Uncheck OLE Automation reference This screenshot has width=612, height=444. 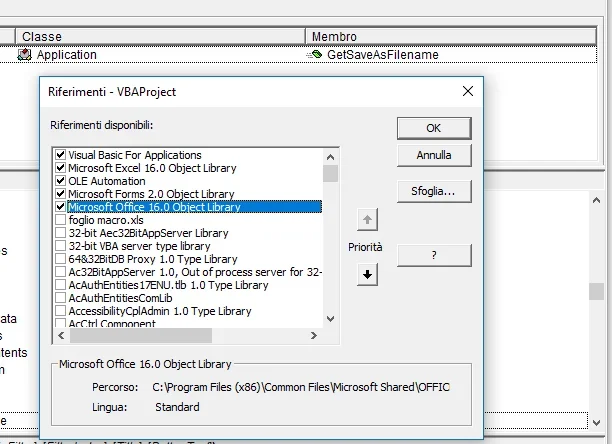(x=60, y=181)
